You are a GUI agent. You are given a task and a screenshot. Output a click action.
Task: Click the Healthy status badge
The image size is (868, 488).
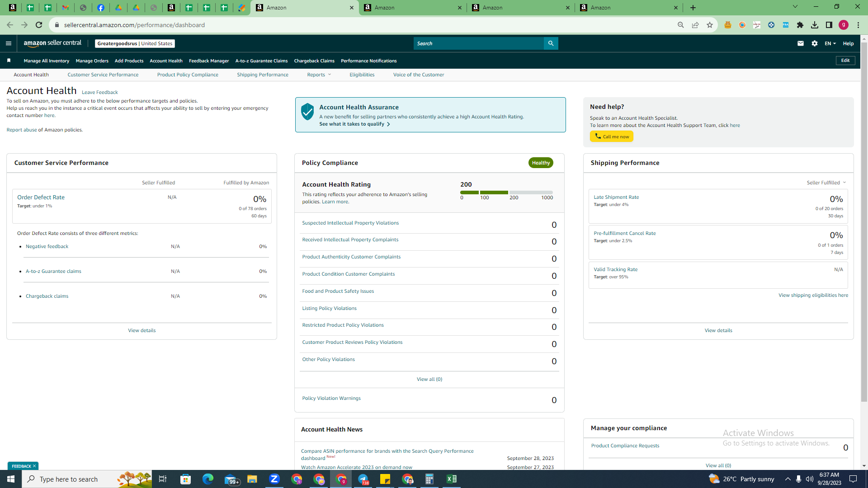click(541, 163)
